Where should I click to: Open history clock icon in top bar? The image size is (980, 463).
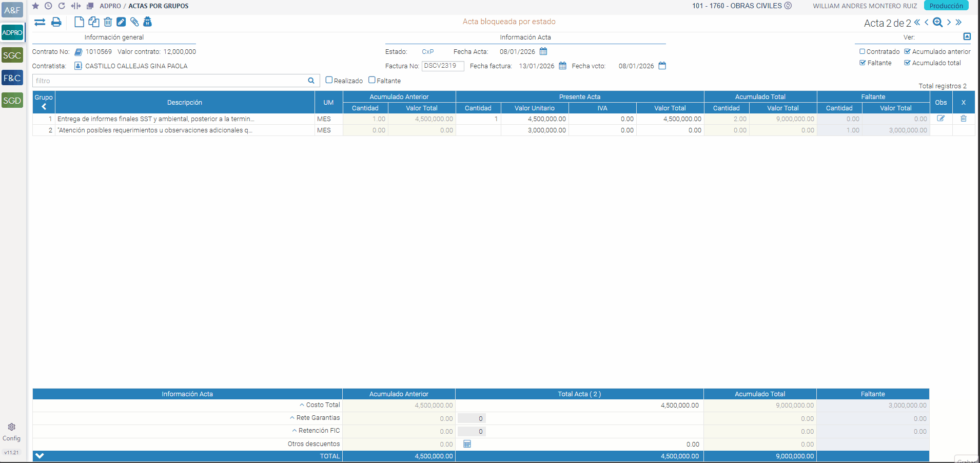[x=48, y=6]
